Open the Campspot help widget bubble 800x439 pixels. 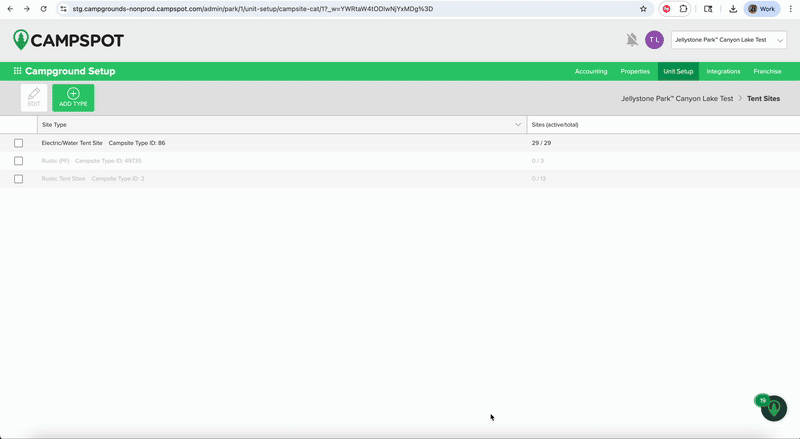pyautogui.click(x=773, y=408)
